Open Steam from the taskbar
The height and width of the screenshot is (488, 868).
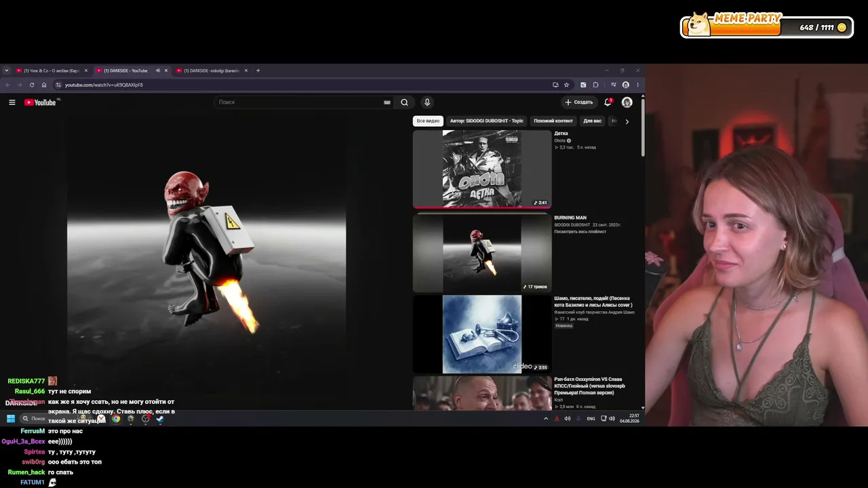point(160,419)
